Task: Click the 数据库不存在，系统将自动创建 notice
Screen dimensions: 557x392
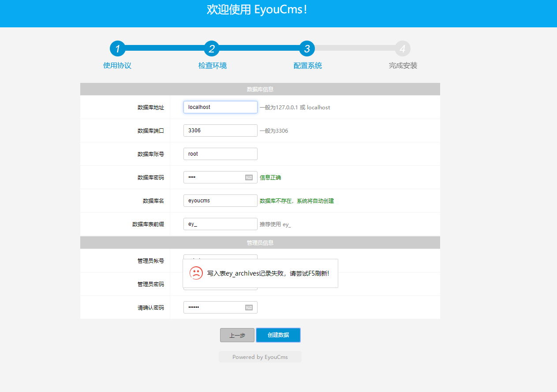Action: (297, 201)
